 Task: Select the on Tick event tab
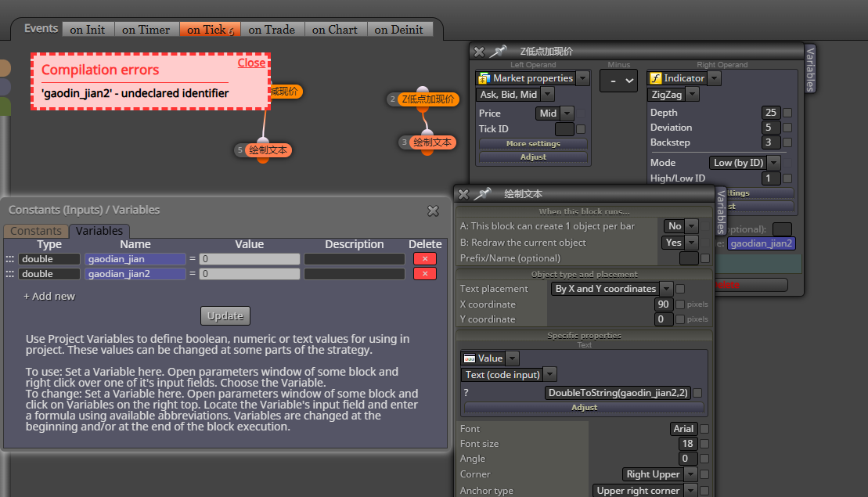[210, 29]
